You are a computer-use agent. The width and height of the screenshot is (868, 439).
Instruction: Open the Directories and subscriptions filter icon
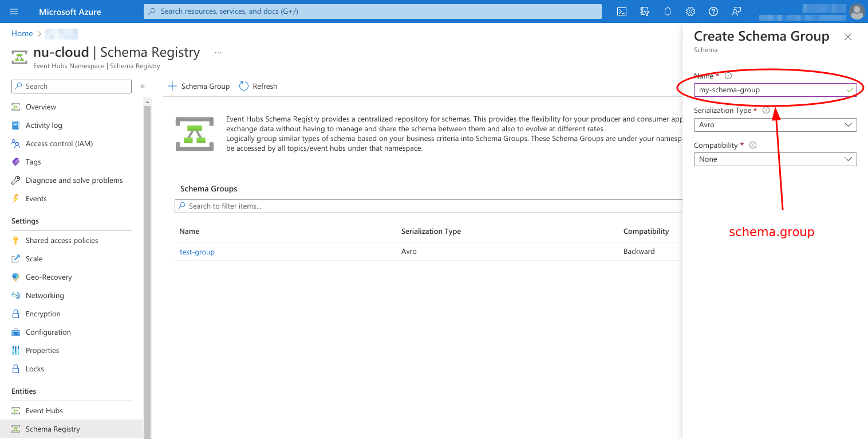coord(645,11)
